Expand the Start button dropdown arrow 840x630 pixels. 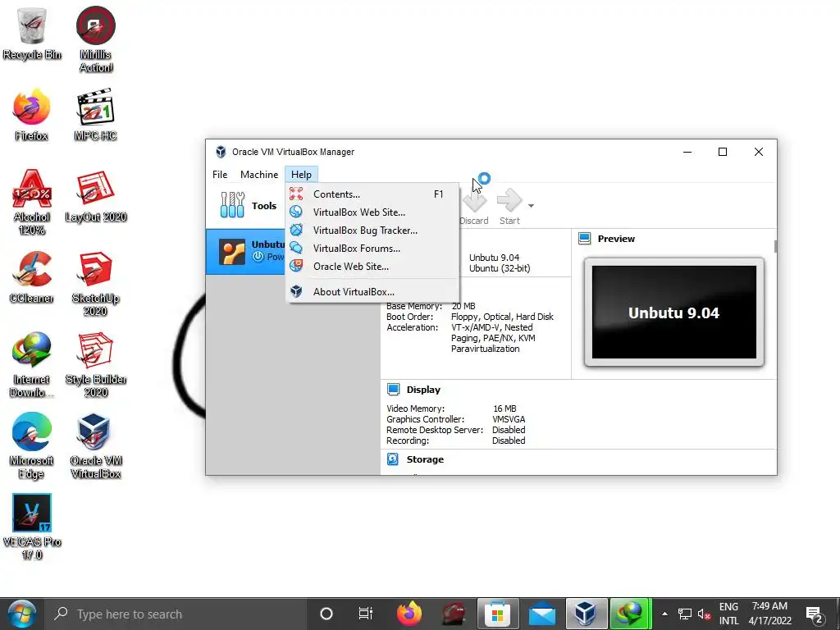coord(531,206)
